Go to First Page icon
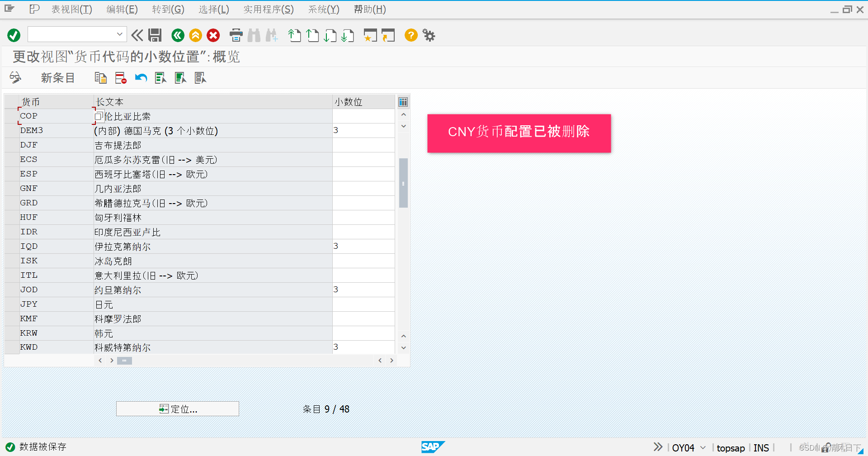Image resolution: width=868 pixels, height=456 pixels. (294, 35)
